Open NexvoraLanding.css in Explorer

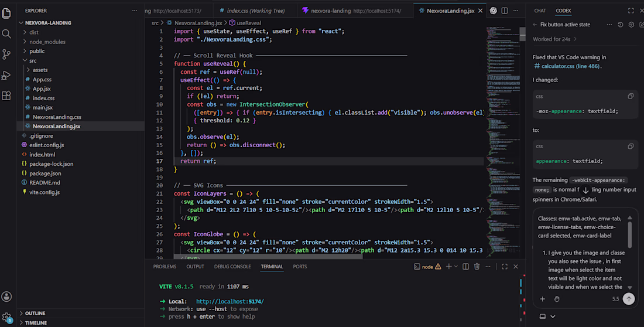coord(57,117)
